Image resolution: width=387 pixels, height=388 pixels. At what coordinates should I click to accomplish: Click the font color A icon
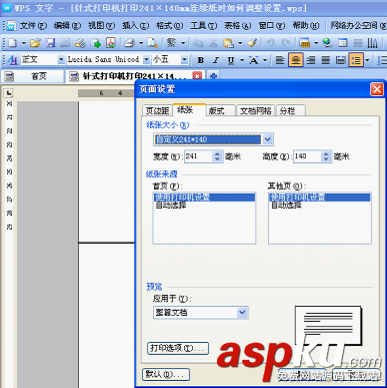[x=254, y=60]
